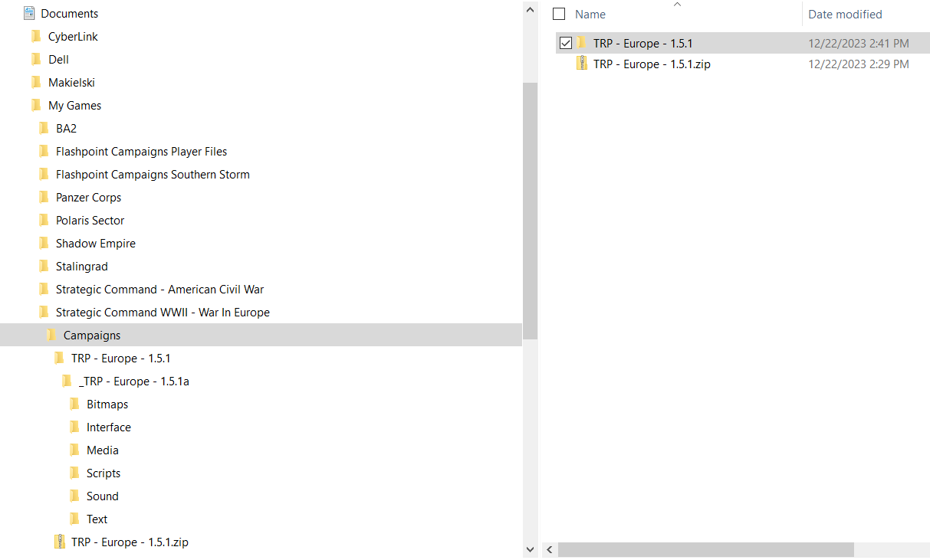Viewport: 930px width, 560px height.
Task: Select Documents in the navigation tree
Action: pyautogui.click(x=69, y=13)
